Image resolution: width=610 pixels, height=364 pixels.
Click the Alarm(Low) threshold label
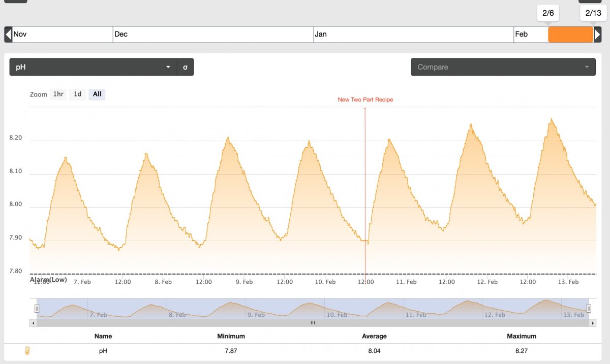tap(48, 280)
